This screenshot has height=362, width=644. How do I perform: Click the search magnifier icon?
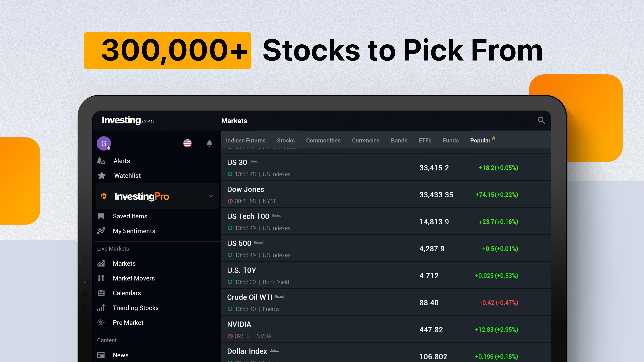coord(541,120)
